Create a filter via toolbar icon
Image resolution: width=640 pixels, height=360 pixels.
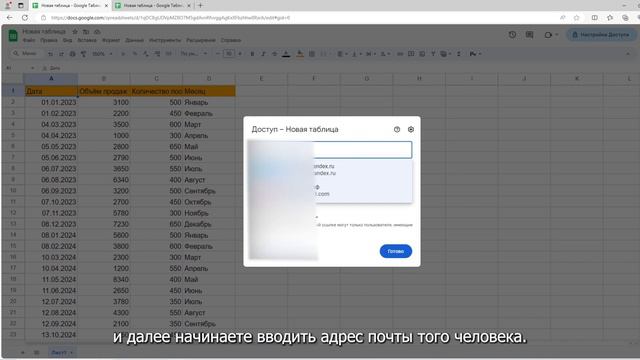pyautogui.click(x=433, y=54)
